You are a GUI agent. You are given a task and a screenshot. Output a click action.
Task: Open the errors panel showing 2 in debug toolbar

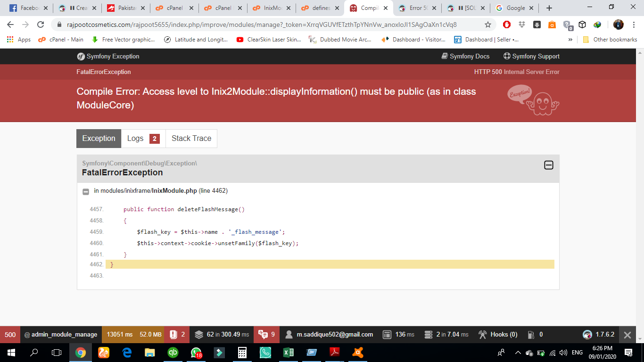[x=177, y=335]
